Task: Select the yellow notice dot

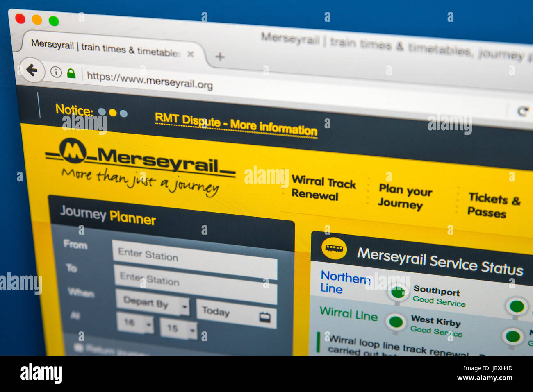Action: tap(112, 113)
